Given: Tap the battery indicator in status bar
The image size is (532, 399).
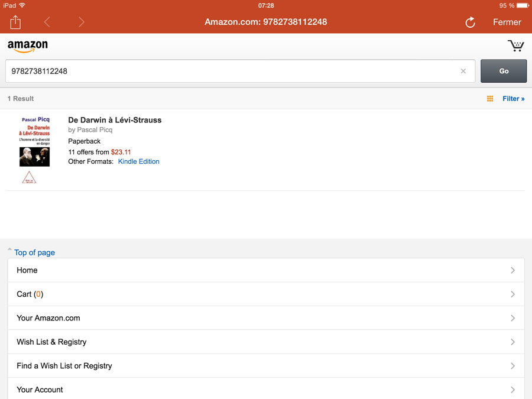Looking at the screenshot, I should tap(523, 5).
